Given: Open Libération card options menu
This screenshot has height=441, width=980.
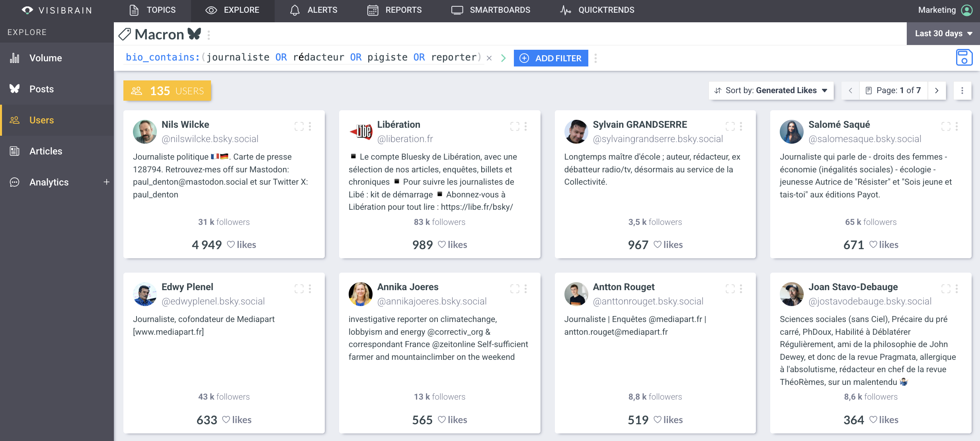Looking at the screenshot, I should (x=525, y=126).
